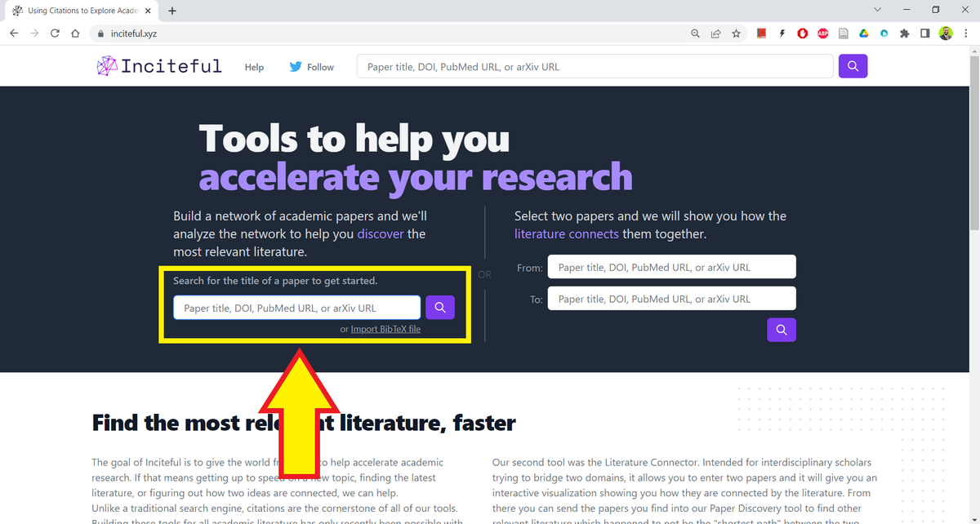Toggle the browser side panel

click(x=924, y=34)
